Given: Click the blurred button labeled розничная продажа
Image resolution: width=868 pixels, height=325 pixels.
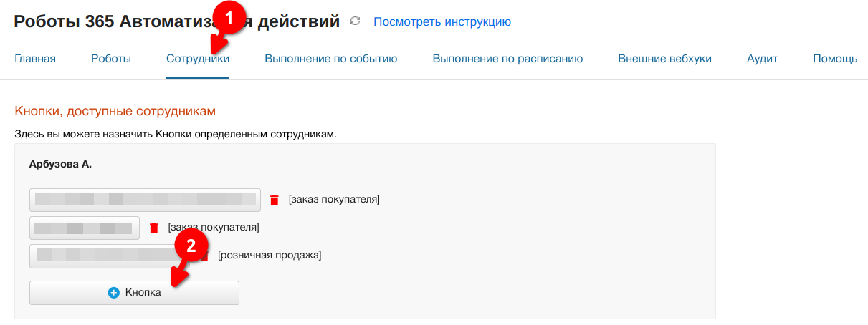Looking at the screenshot, I should [x=110, y=256].
